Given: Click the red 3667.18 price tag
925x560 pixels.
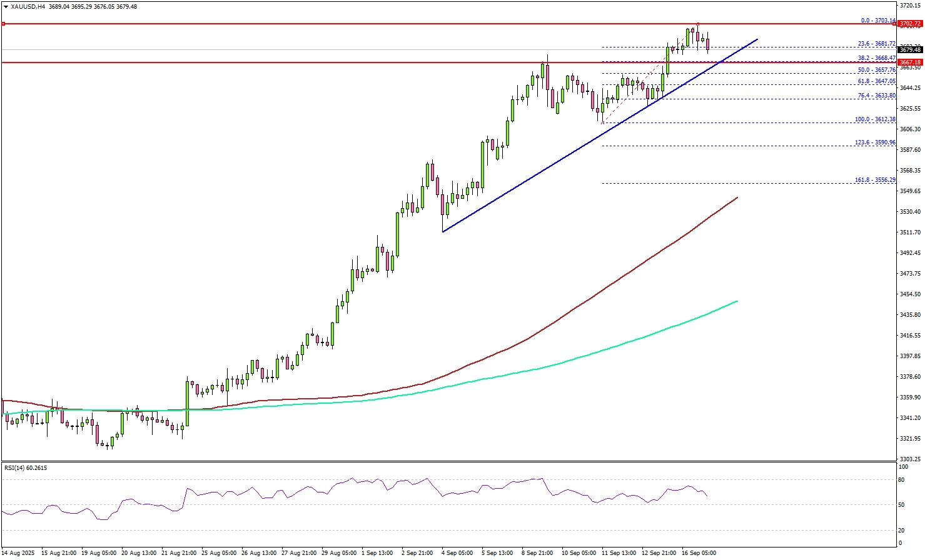Looking at the screenshot, I should pyautogui.click(x=909, y=62).
